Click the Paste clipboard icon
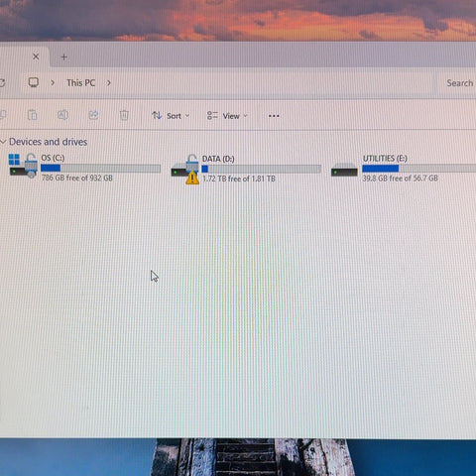This screenshot has height=476, width=476. (x=33, y=115)
